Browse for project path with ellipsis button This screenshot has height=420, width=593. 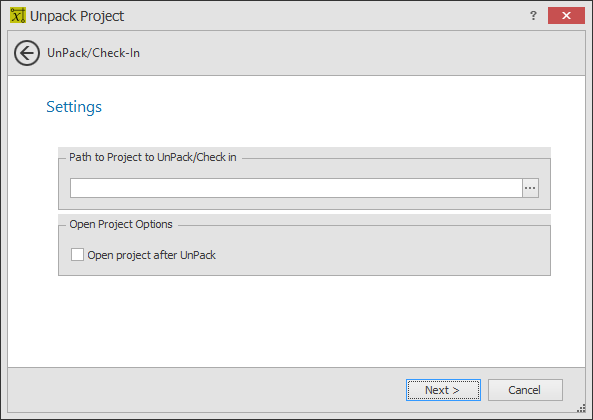[530, 188]
